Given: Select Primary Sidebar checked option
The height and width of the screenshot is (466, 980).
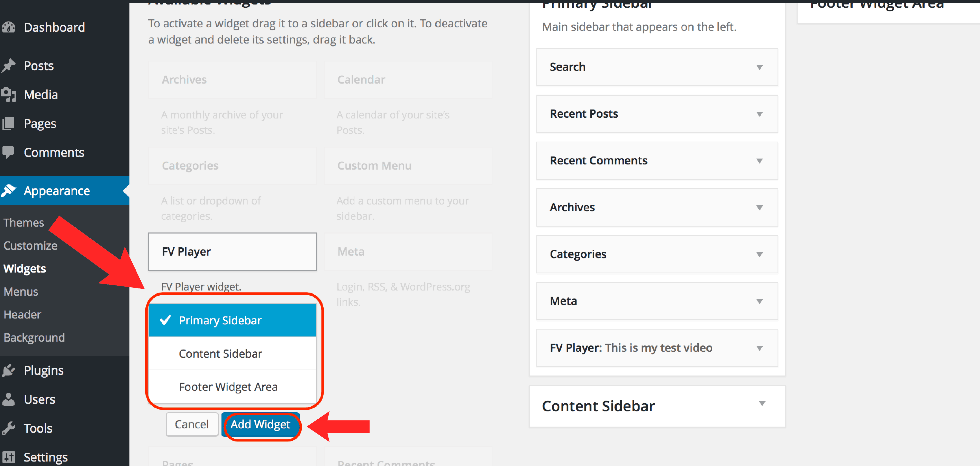Looking at the screenshot, I should point(233,320).
